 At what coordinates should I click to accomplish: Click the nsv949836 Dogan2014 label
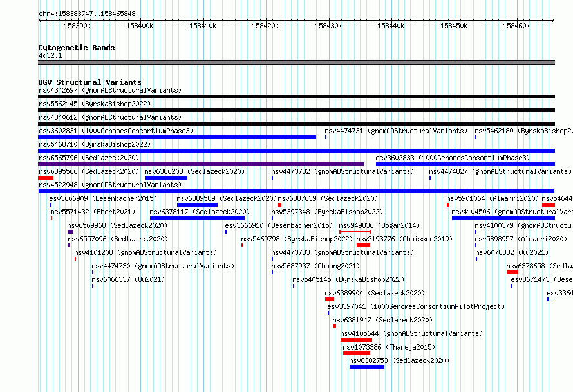pos(379,225)
